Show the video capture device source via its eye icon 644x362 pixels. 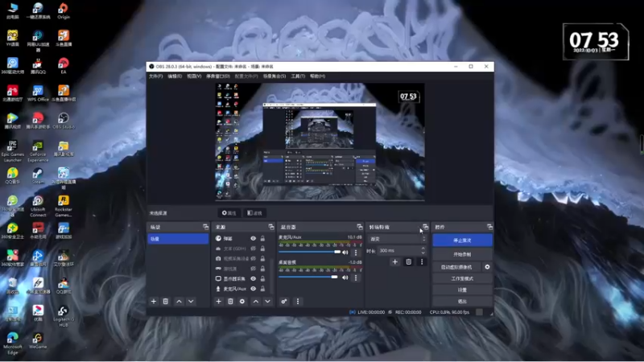click(x=254, y=258)
